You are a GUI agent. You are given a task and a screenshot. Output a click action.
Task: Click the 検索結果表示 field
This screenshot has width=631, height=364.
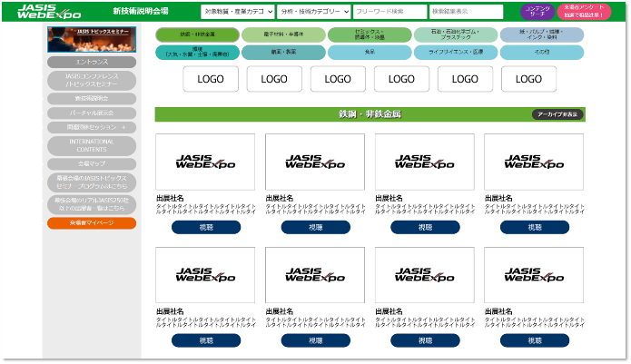(466, 12)
